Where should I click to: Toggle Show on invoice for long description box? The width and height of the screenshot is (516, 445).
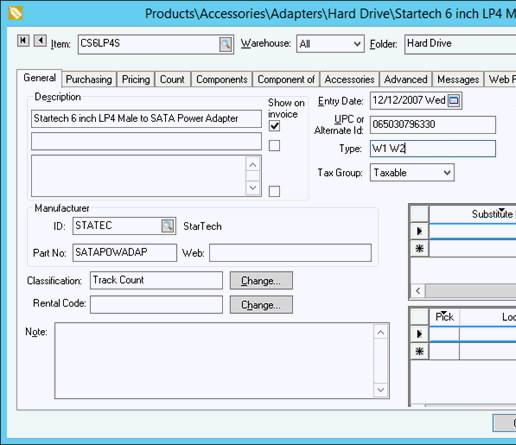pyautogui.click(x=274, y=191)
